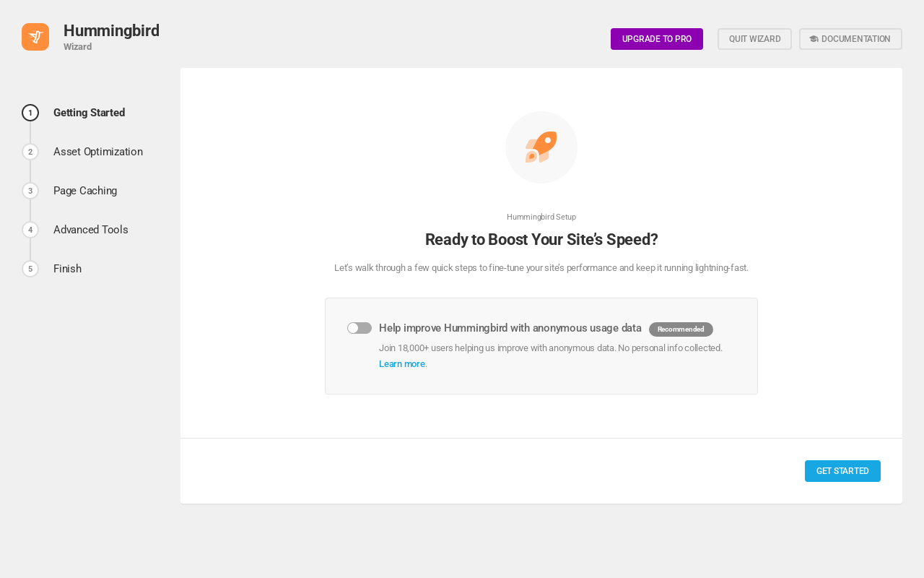Viewport: 924px width, 578px height.
Task: Jump to the Finish step
Action: pyautogui.click(x=67, y=269)
